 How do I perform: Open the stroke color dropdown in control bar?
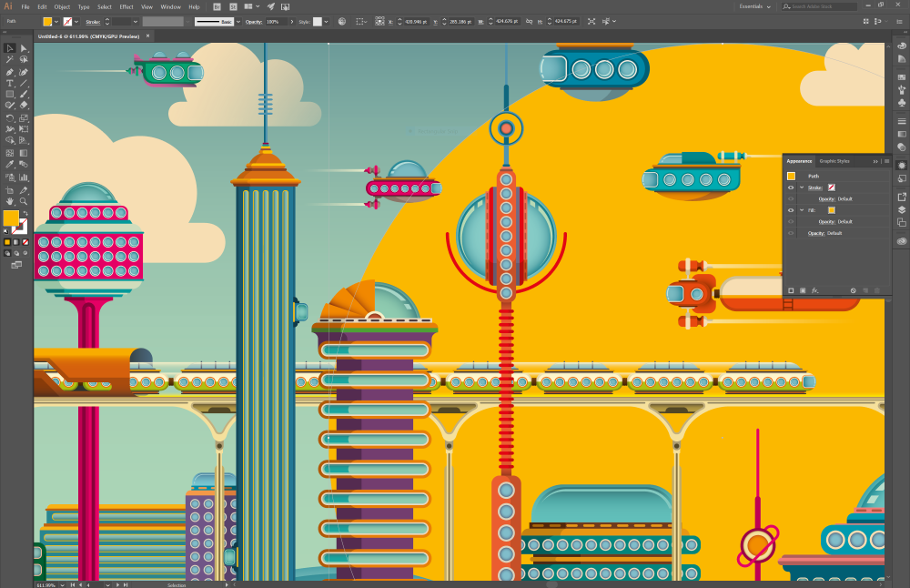click(76, 22)
